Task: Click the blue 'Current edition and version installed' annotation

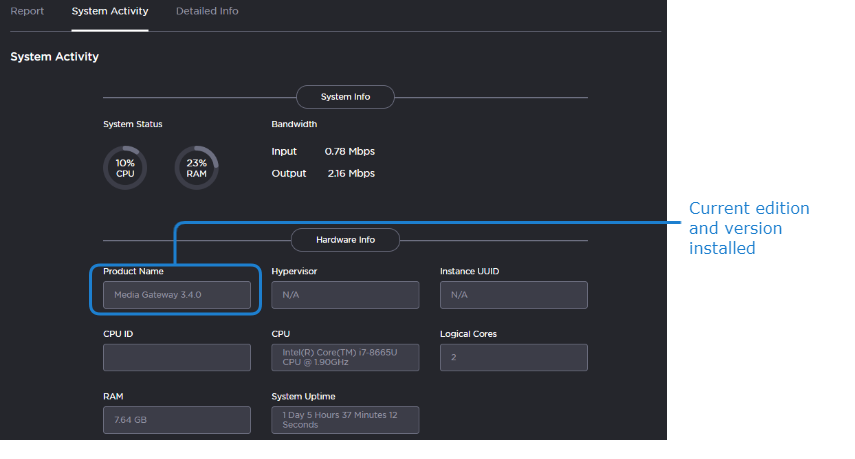Action: (x=748, y=228)
